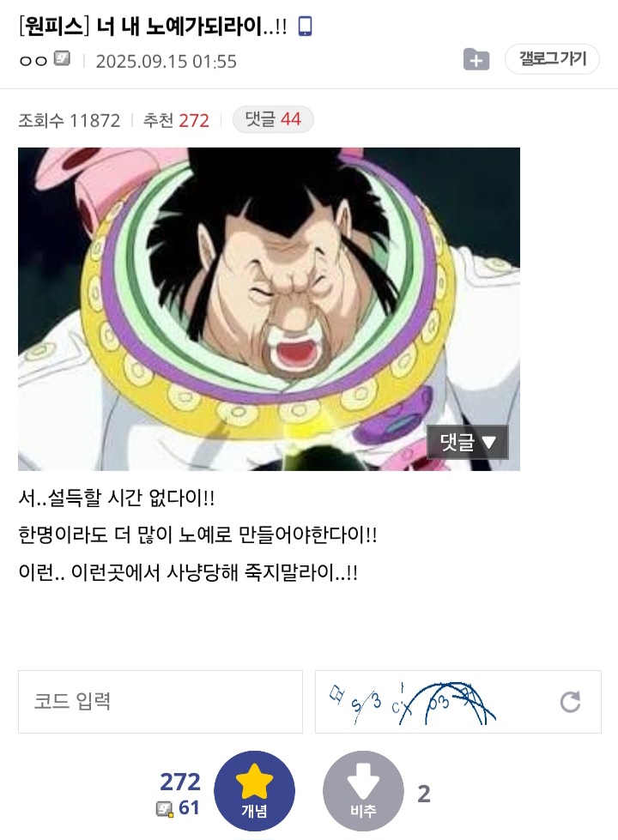
Task: Click the post title 너 내 노예가되라이
Action: 192,27
